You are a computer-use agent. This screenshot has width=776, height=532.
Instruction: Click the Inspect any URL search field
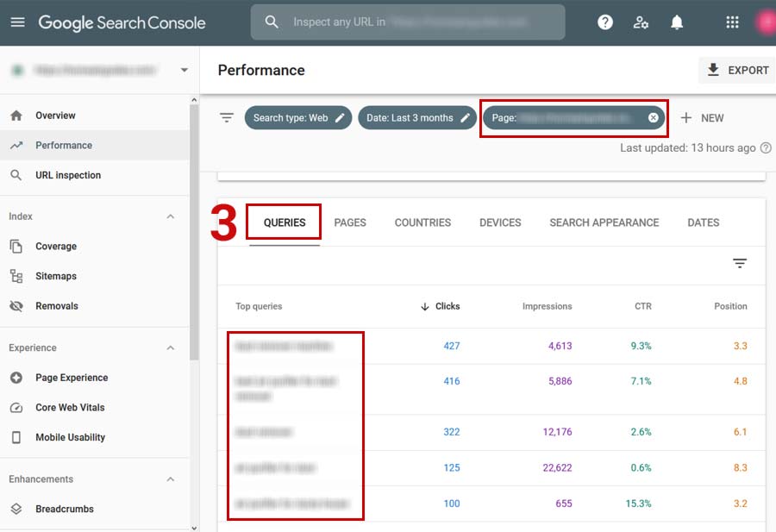click(408, 22)
